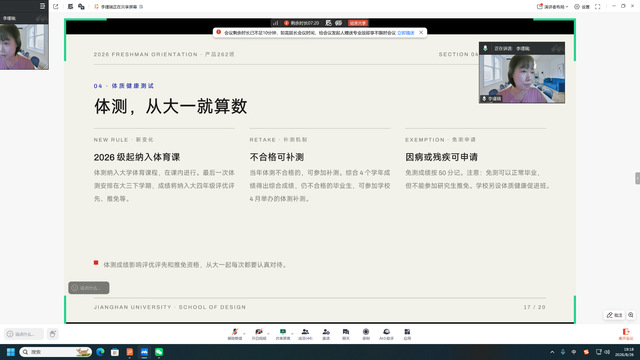This screenshot has height=360, width=640.
Task: Click the grid layout icon in top bar
Action: coord(70,7)
